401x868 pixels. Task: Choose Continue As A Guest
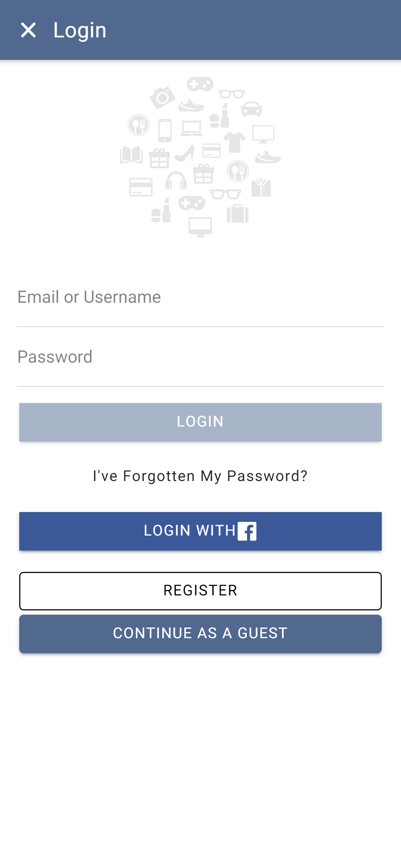click(x=200, y=634)
